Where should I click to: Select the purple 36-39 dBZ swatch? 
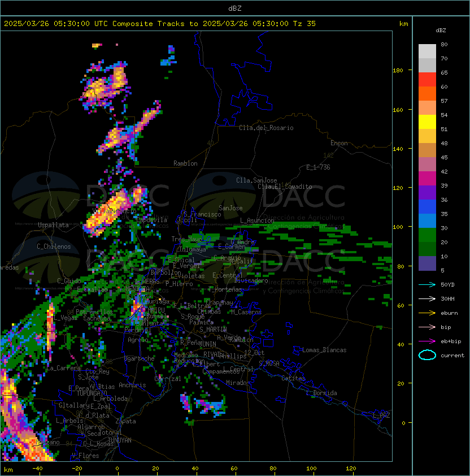tap(427, 192)
